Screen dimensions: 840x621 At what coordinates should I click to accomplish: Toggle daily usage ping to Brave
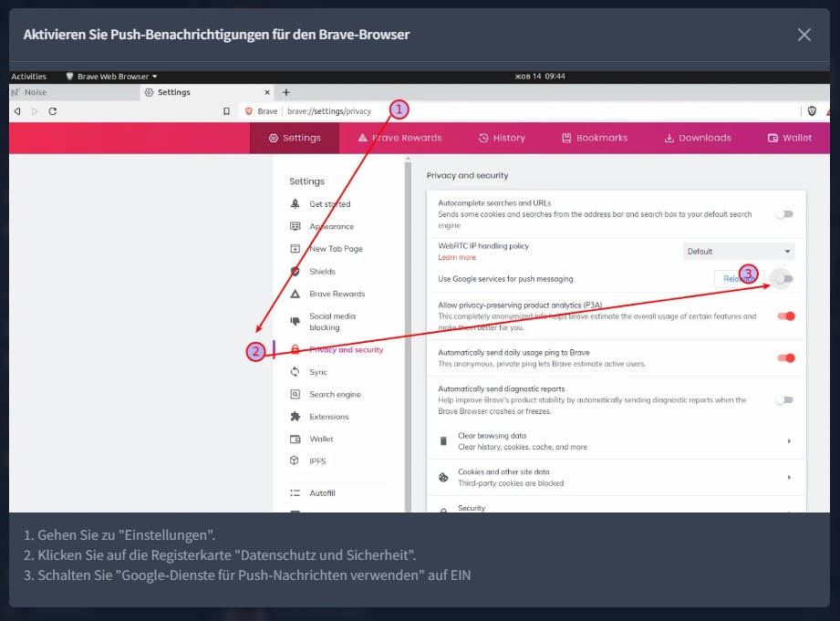786,358
